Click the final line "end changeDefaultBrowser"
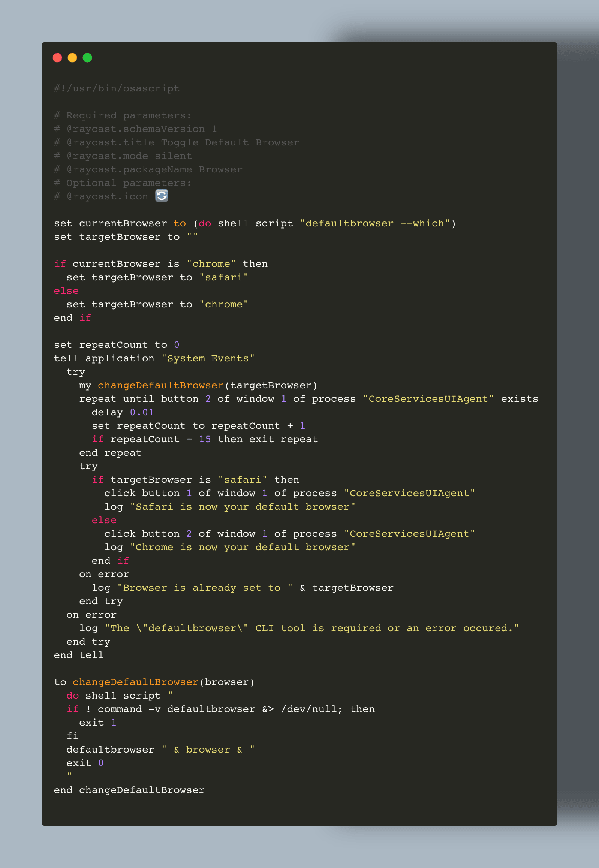Viewport: 599px width, 868px height. coord(129,791)
